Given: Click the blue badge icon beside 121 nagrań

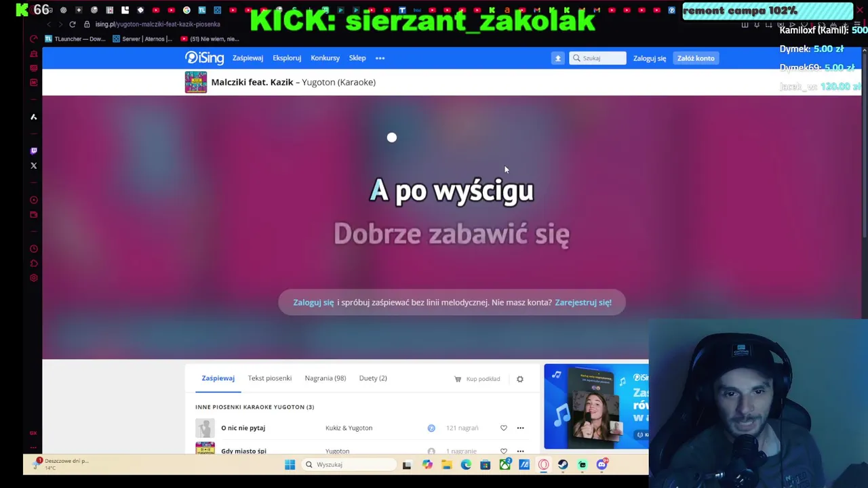Looking at the screenshot, I should [x=431, y=428].
